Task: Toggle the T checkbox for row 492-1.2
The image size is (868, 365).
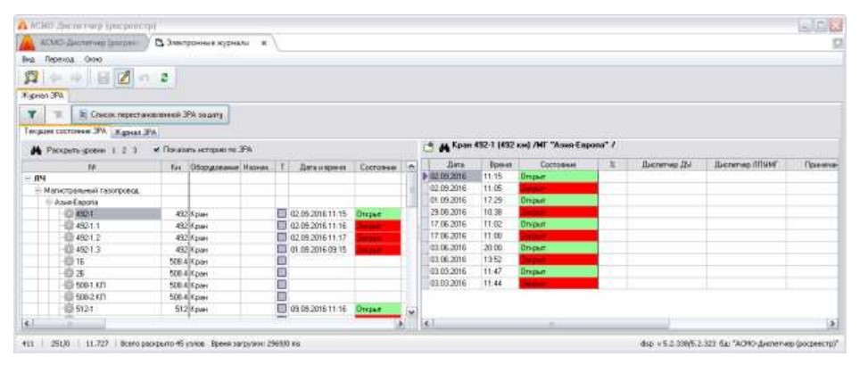Action: click(x=282, y=237)
